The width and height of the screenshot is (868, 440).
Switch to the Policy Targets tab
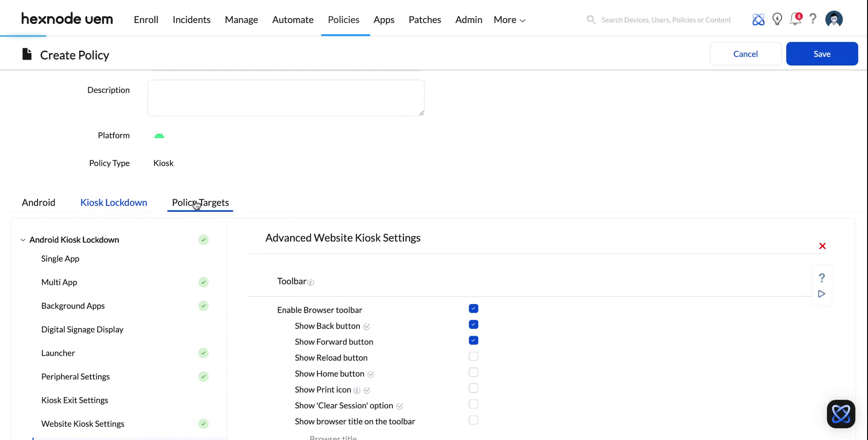(200, 202)
